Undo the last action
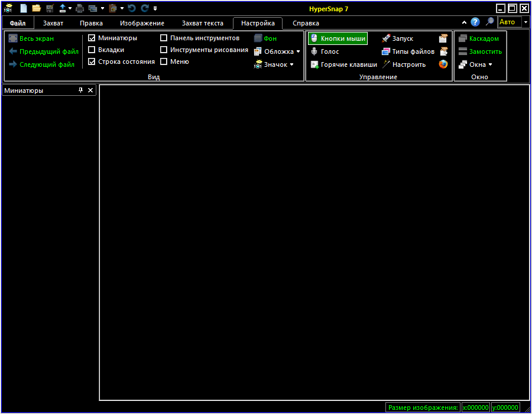Image resolution: width=532 pixels, height=414 pixels. pyautogui.click(x=132, y=8)
